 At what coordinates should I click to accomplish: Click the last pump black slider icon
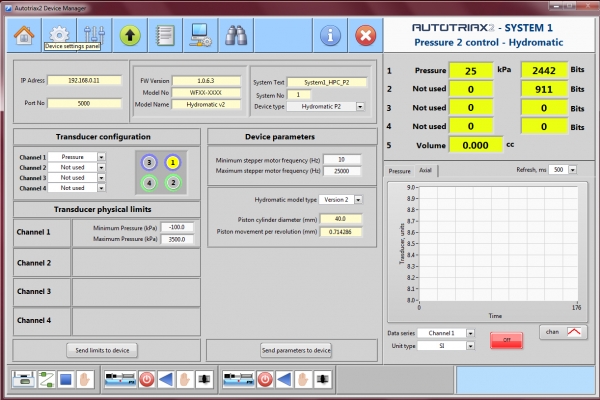point(322,379)
